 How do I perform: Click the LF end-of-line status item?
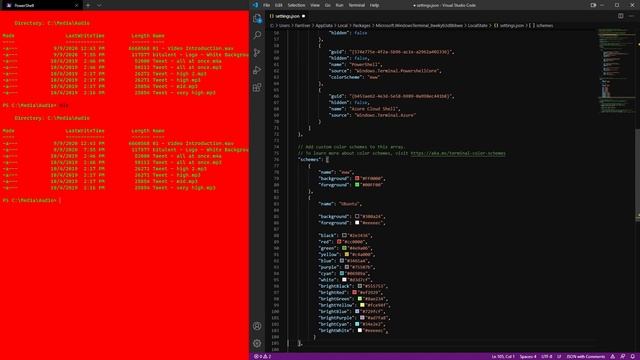point(559,356)
